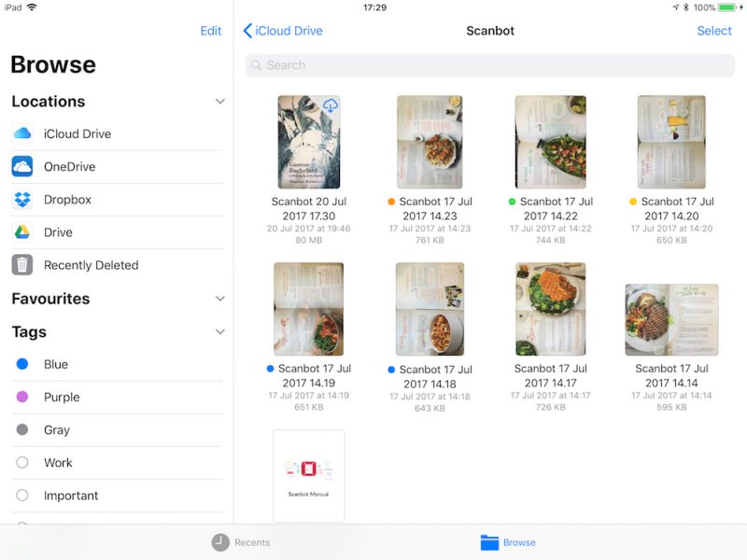Switch to the Recents tab
Image resolution: width=747 pixels, height=560 pixels.
point(241,542)
